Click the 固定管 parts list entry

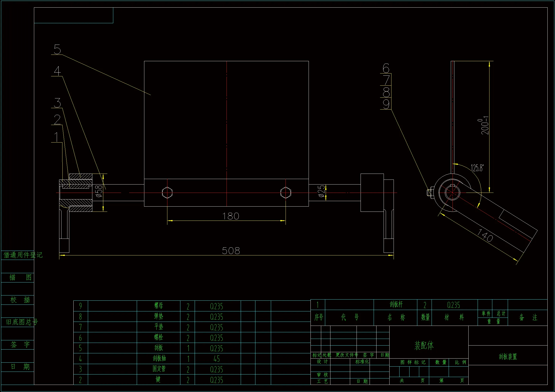(159, 369)
